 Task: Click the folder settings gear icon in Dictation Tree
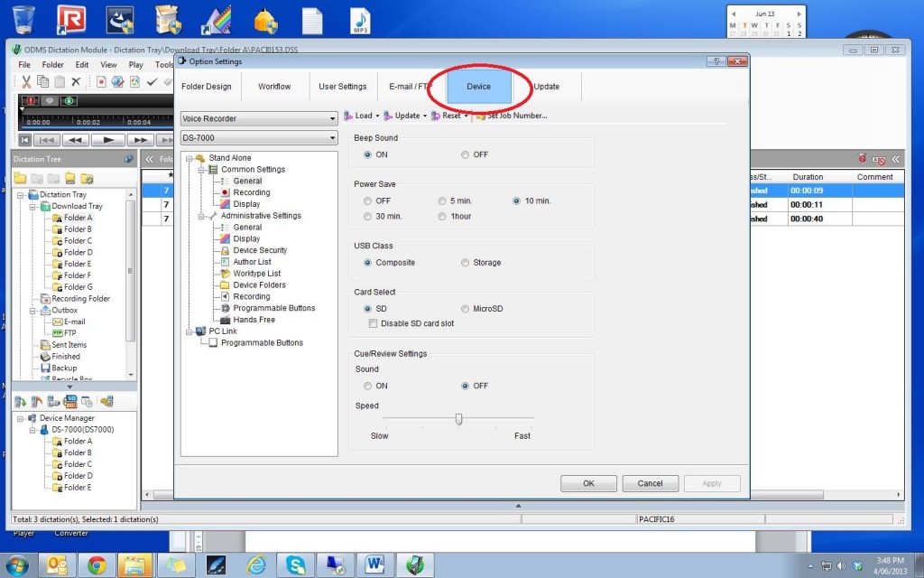[x=88, y=178]
